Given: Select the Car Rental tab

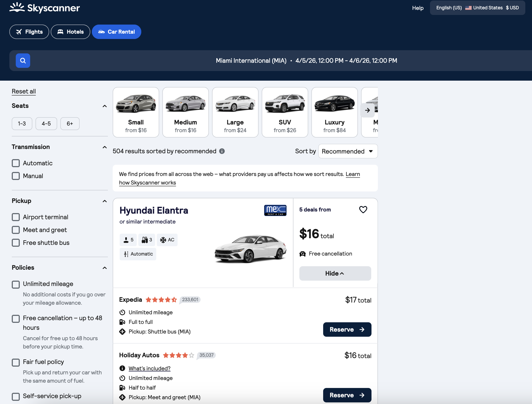Looking at the screenshot, I should (116, 32).
